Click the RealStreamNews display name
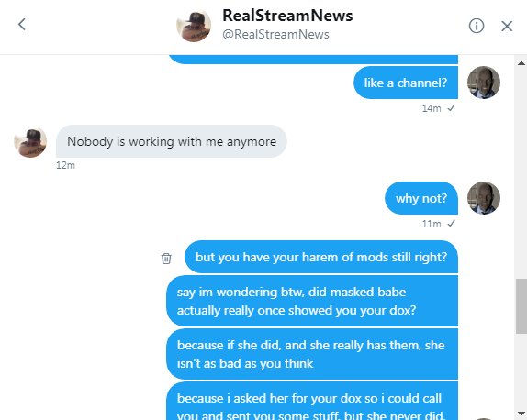The width and height of the screenshot is (527, 420). click(x=287, y=16)
